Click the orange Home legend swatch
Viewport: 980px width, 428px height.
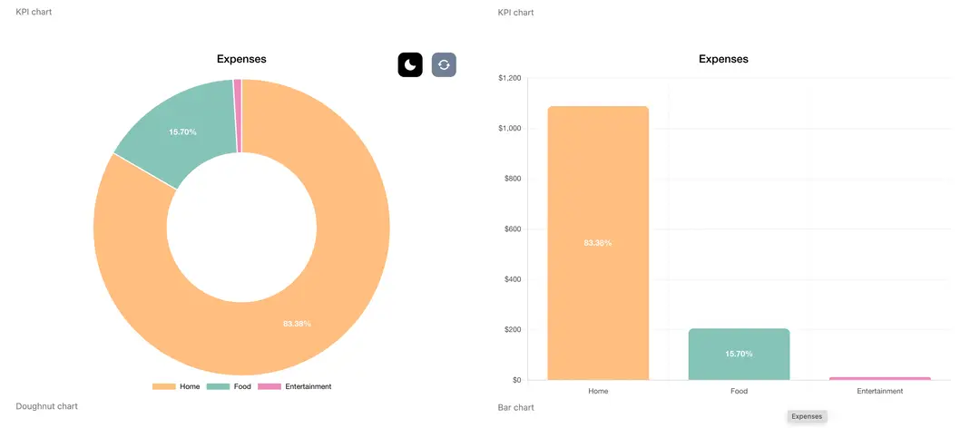(x=163, y=386)
